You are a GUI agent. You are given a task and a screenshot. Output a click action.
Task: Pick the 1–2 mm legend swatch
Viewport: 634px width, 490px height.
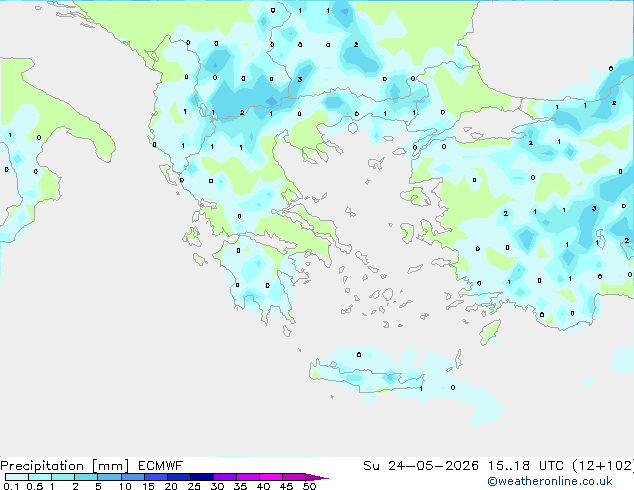[x=63, y=477]
